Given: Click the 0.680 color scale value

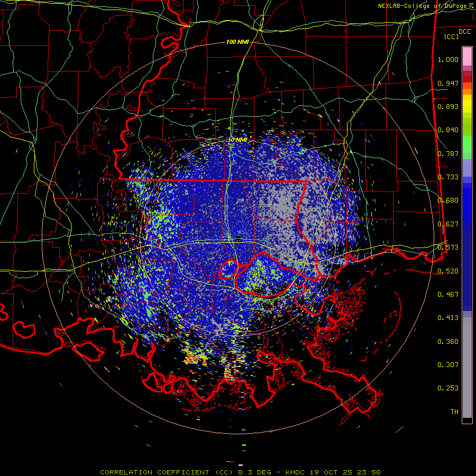Looking at the screenshot, I should click(x=448, y=200).
